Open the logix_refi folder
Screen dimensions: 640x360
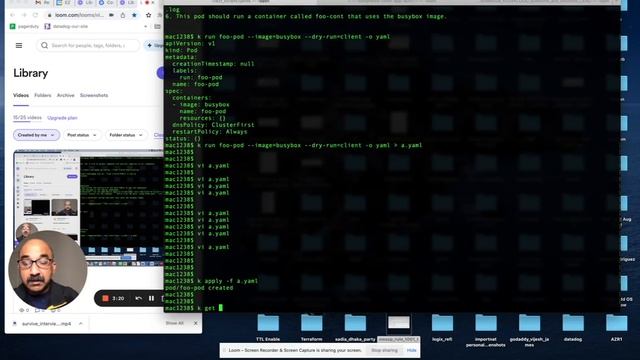click(442, 327)
